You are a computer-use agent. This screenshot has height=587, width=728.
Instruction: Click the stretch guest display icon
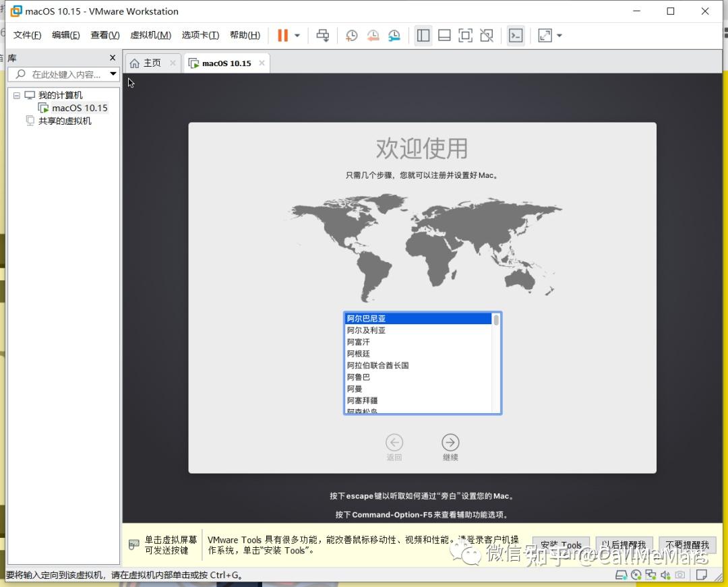click(545, 35)
